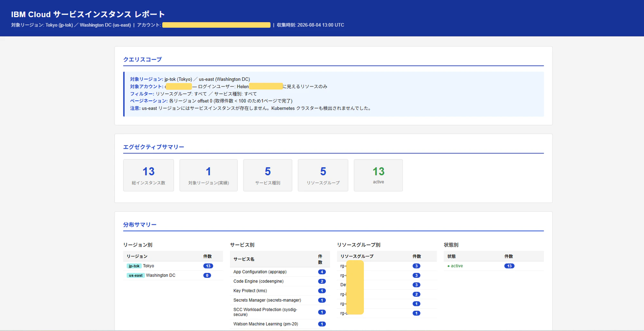This screenshot has height=331, width=644.
Task: Click the count badge for Secrets Manager
Action: click(322, 300)
